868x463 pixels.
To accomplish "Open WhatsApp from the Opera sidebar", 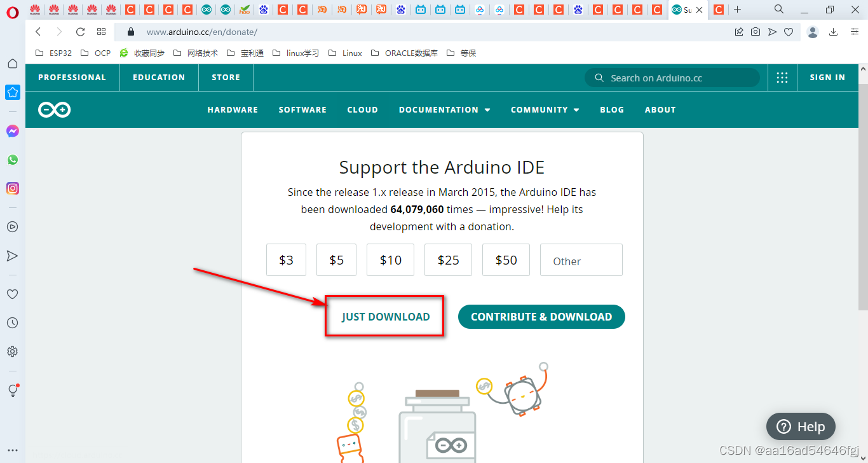I will pos(12,160).
